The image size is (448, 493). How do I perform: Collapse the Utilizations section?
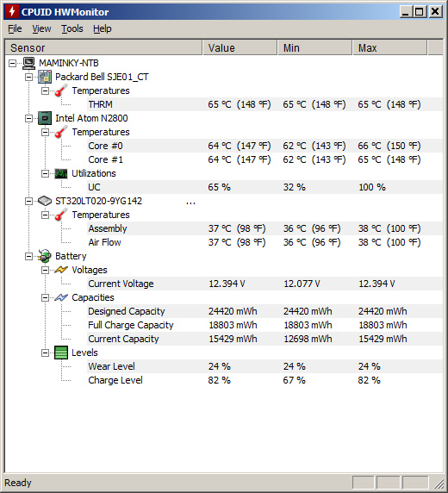tap(45, 173)
